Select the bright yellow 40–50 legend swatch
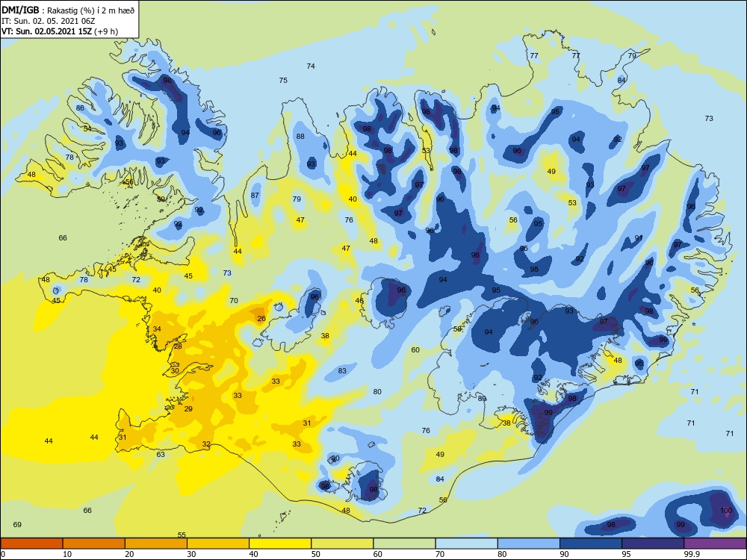The height and width of the screenshot is (560, 747). click(x=280, y=544)
